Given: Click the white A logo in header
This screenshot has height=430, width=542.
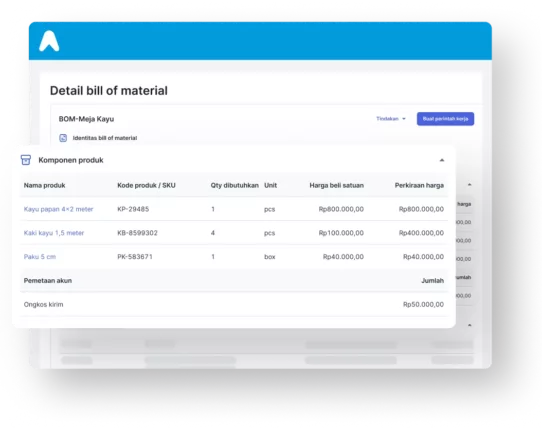Looking at the screenshot, I should coord(49,41).
